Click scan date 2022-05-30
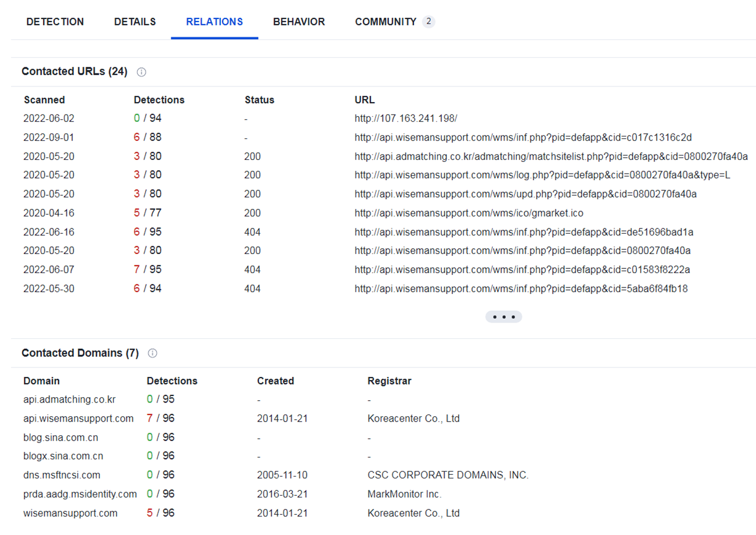 point(49,289)
